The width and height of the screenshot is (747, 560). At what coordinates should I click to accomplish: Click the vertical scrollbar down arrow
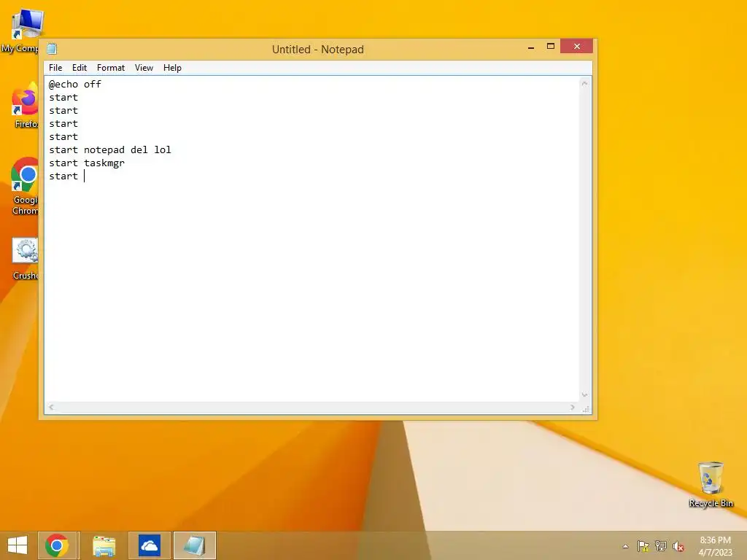click(584, 394)
